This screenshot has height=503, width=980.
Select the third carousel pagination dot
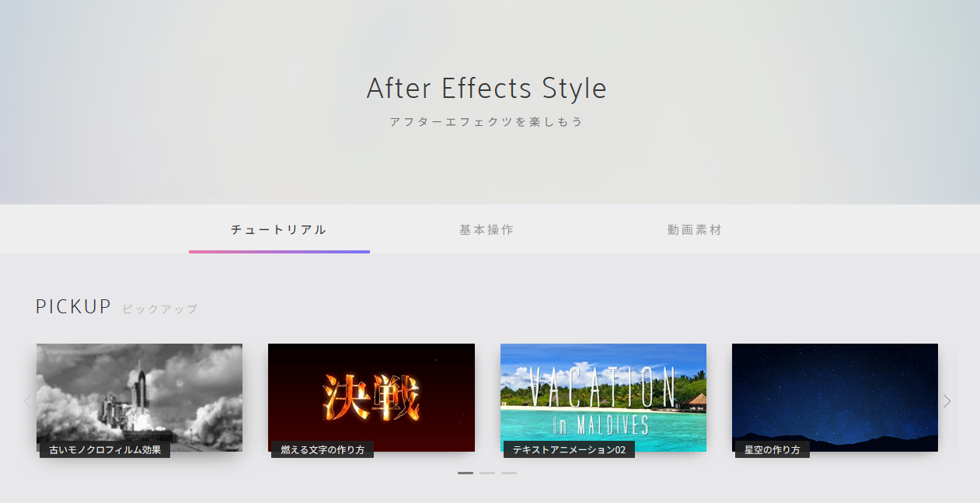[509, 473]
